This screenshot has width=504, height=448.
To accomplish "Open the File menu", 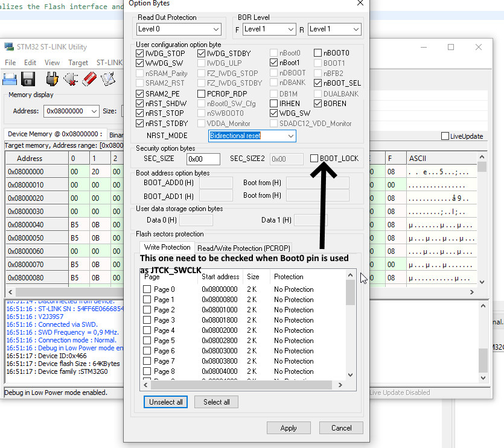I will (10, 63).
